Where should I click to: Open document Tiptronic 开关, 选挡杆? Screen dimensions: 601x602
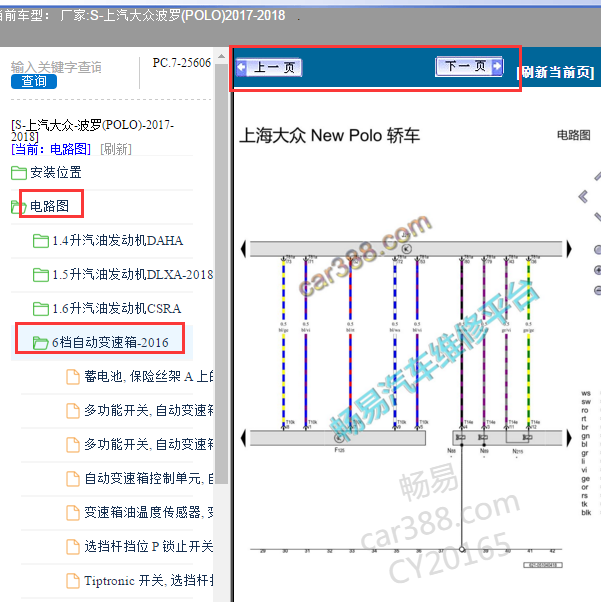pyautogui.click(x=149, y=580)
